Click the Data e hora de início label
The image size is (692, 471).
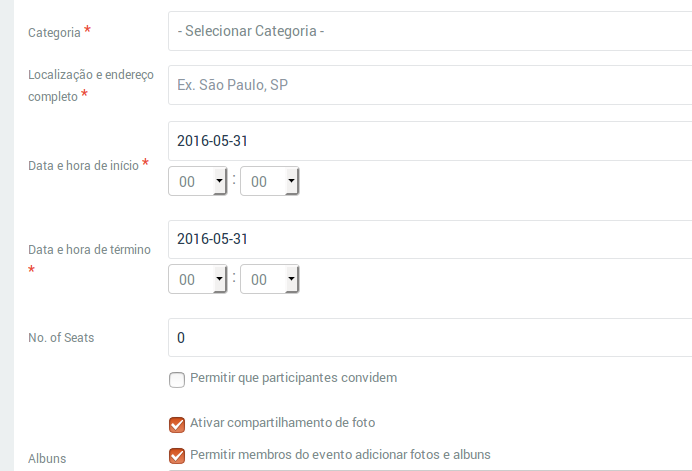(83, 166)
